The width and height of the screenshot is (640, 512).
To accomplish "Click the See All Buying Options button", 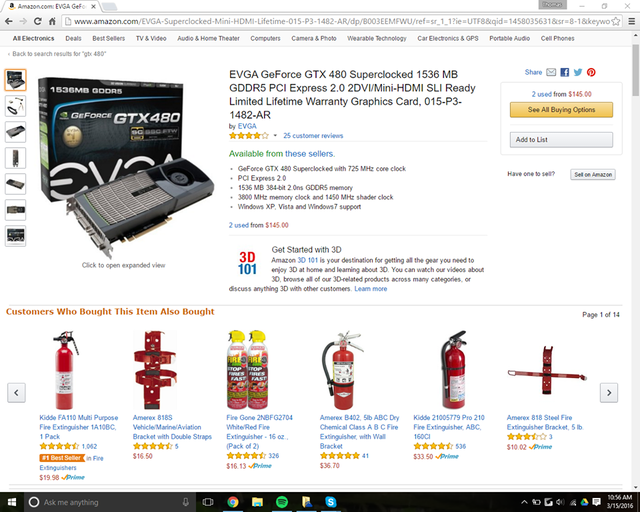I will coord(561,109).
